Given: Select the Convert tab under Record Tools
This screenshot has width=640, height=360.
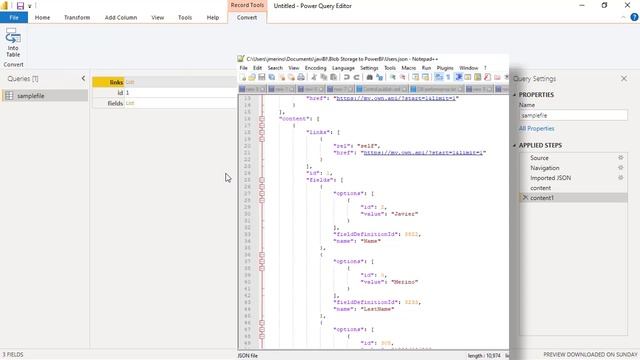Looking at the screenshot, I should click(x=247, y=18).
